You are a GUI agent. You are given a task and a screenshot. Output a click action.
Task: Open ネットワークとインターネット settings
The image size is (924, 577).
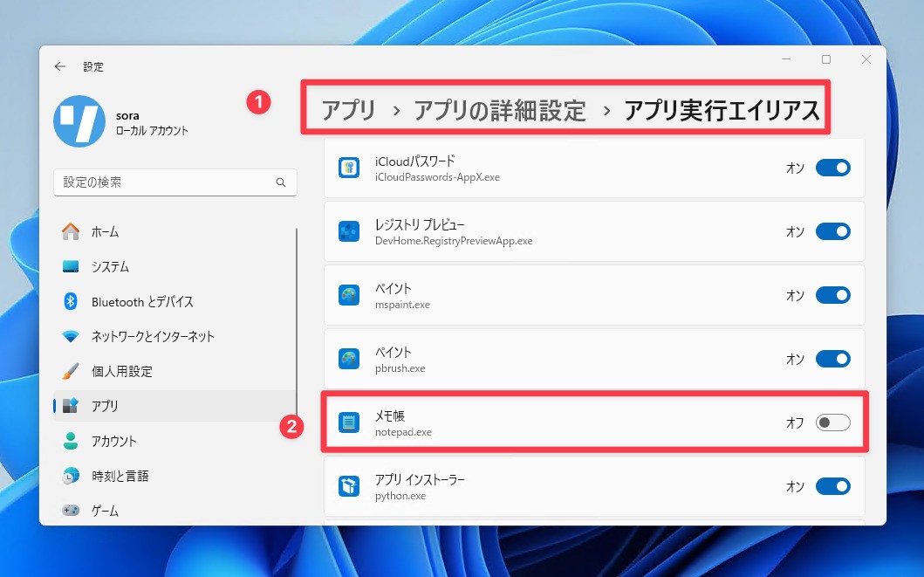coord(175,337)
